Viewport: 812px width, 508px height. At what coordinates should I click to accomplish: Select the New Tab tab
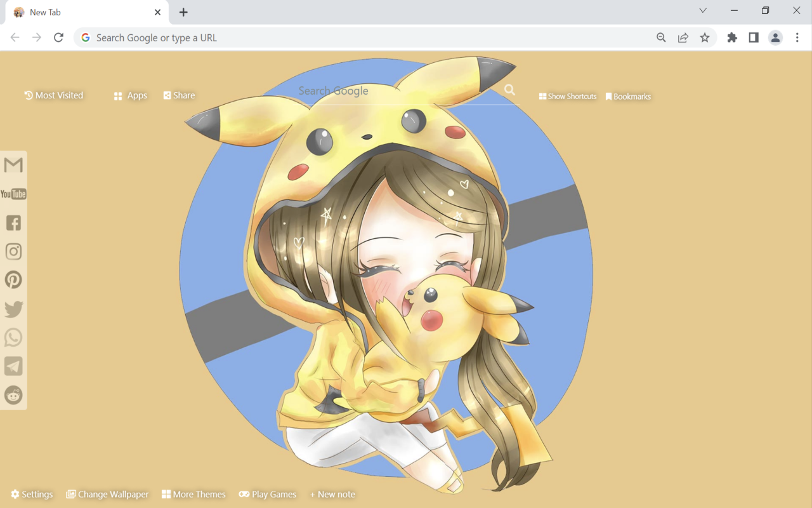tap(87, 12)
